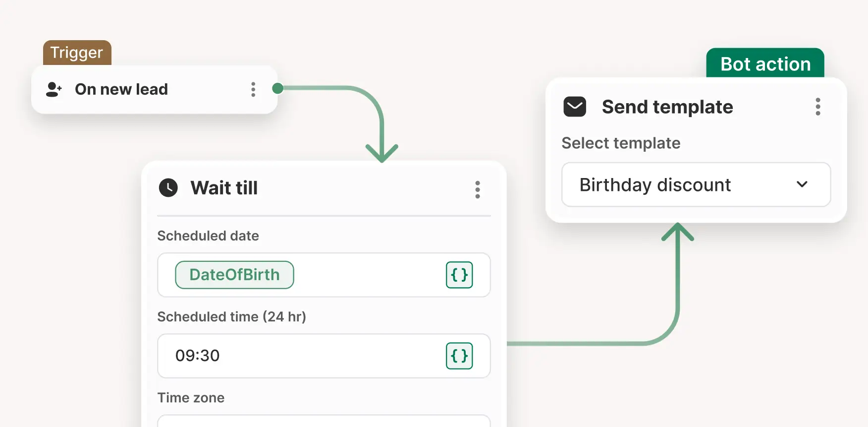Insert a variable in the Scheduled date field
Image resolution: width=868 pixels, height=427 pixels.
459,275
